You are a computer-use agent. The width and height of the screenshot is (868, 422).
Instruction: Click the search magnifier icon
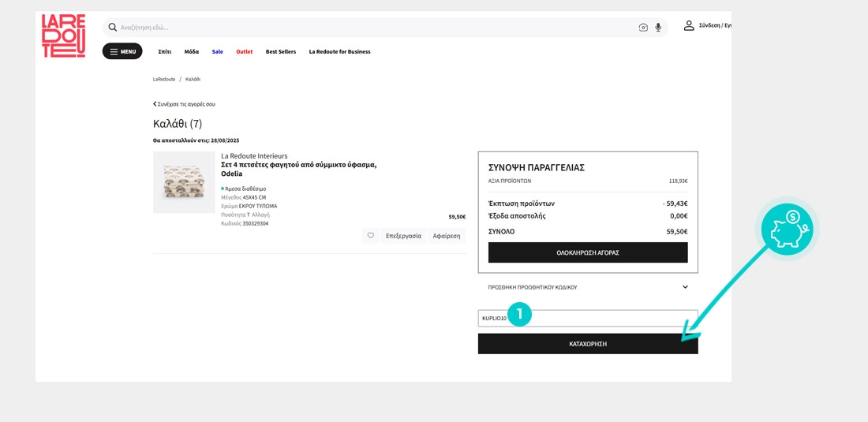[x=113, y=28]
